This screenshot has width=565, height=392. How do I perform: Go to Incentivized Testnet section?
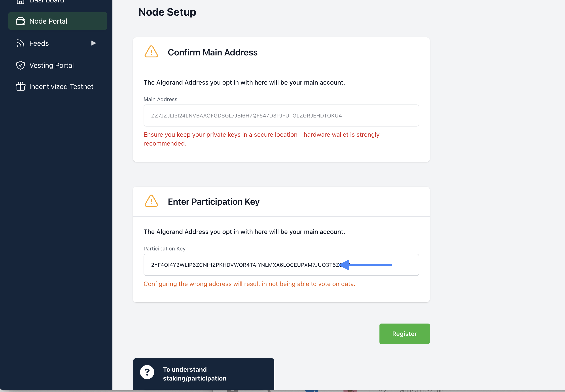pyautogui.click(x=61, y=86)
